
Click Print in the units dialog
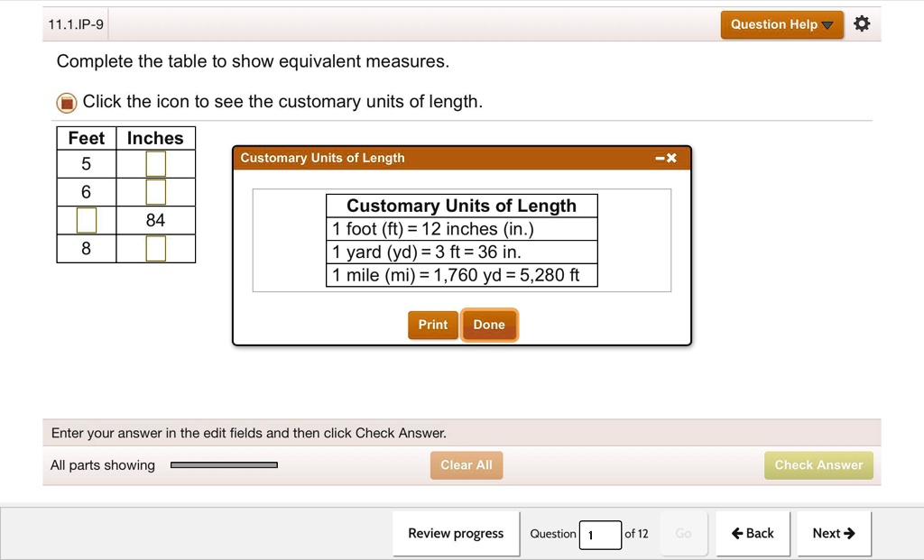[x=432, y=325]
